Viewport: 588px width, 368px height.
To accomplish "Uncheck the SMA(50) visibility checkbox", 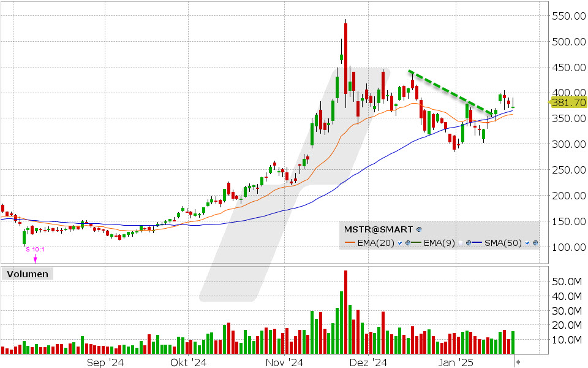I will coord(527,243).
